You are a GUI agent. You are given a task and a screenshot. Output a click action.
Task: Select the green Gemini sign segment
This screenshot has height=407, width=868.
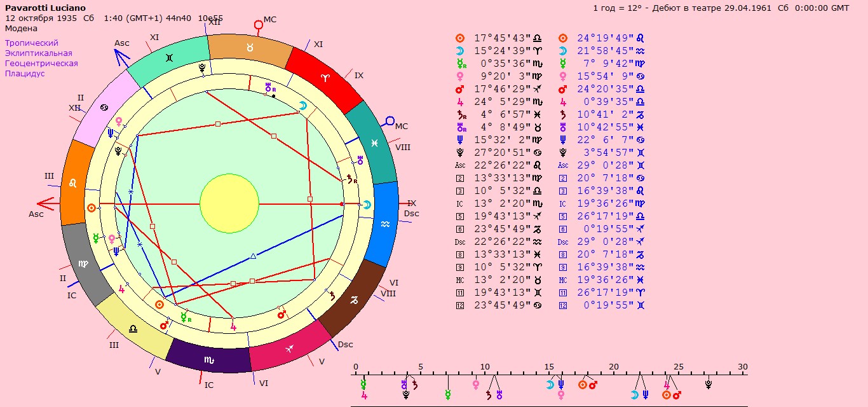pyautogui.click(x=168, y=59)
